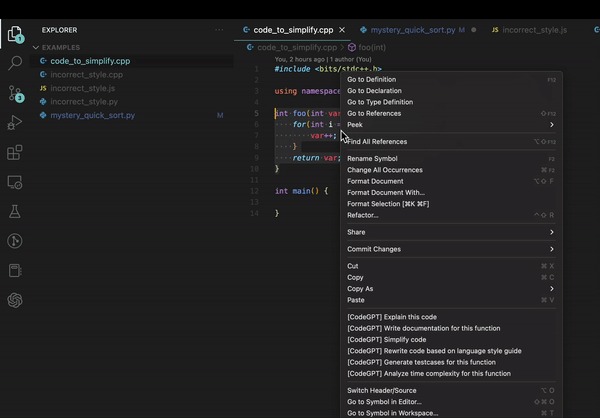The height and width of the screenshot is (418, 600).
Task: Select CodeGPT Generate testcases for this function
Action: pos(451,362)
